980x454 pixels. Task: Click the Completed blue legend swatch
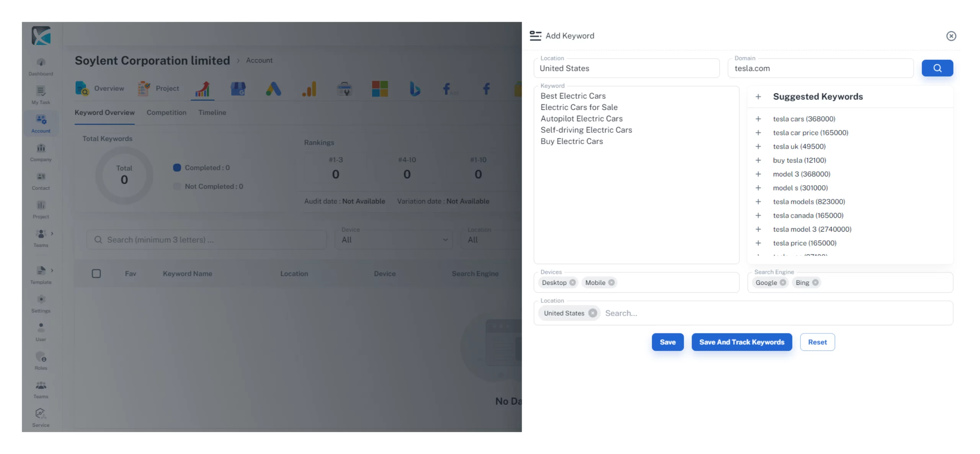click(177, 168)
